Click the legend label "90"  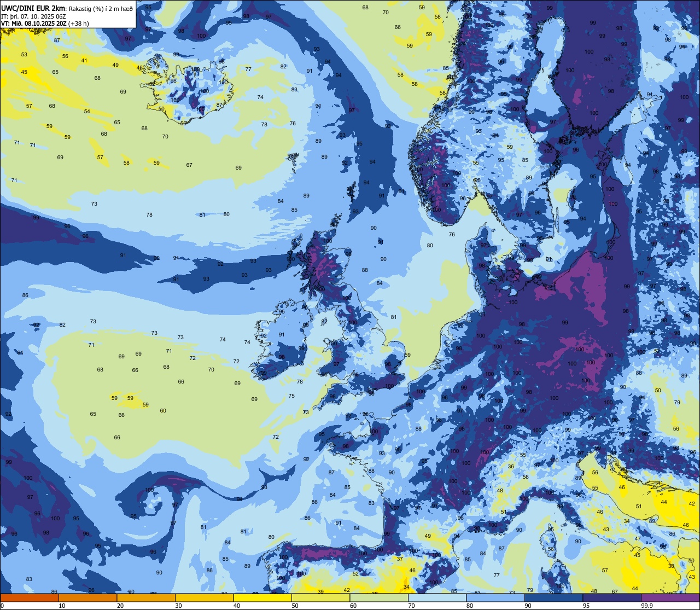[x=528, y=606]
